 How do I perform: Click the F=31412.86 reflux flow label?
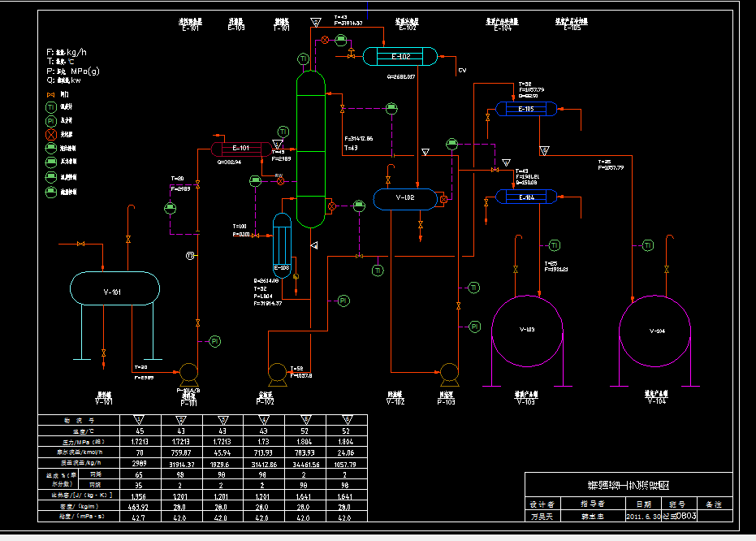(x=359, y=139)
